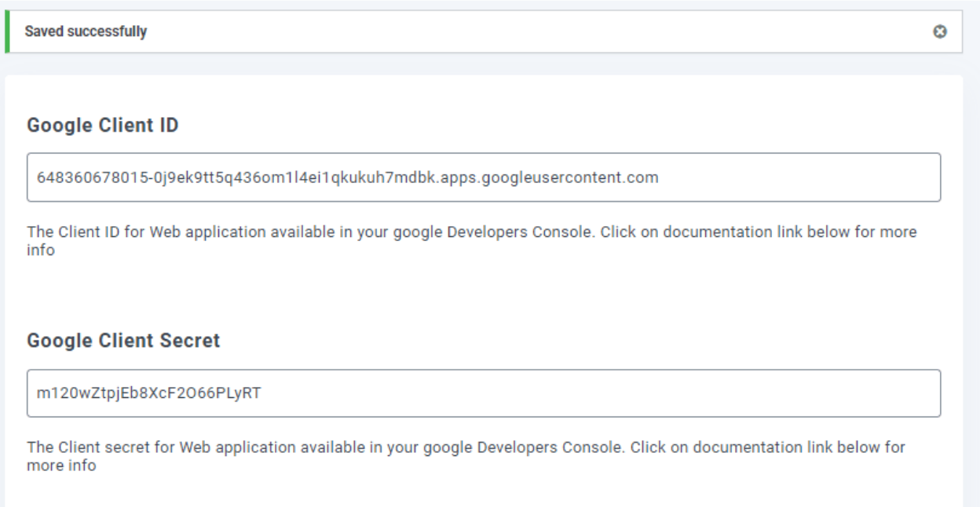Click the "Google Client Secret" heading label
980x507 pixels.
point(123,341)
